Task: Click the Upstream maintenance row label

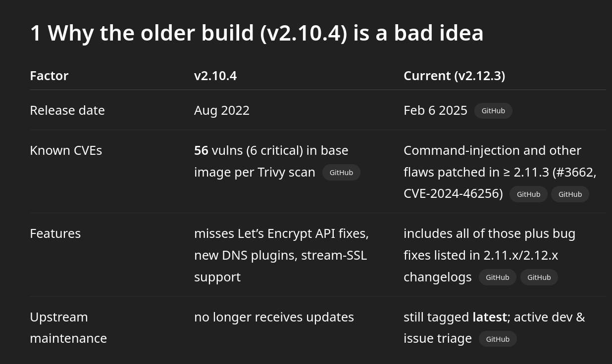Action: [68, 327]
